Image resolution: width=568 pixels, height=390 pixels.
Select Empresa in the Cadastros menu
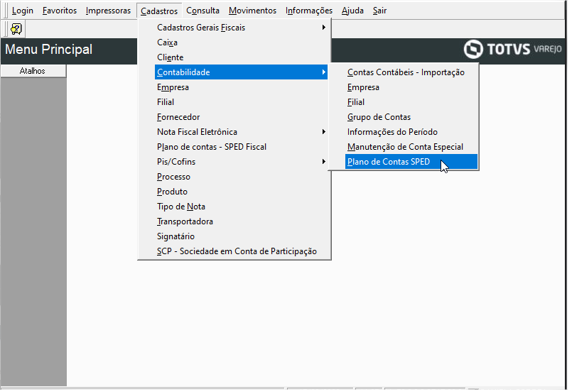(x=241, y=87)
